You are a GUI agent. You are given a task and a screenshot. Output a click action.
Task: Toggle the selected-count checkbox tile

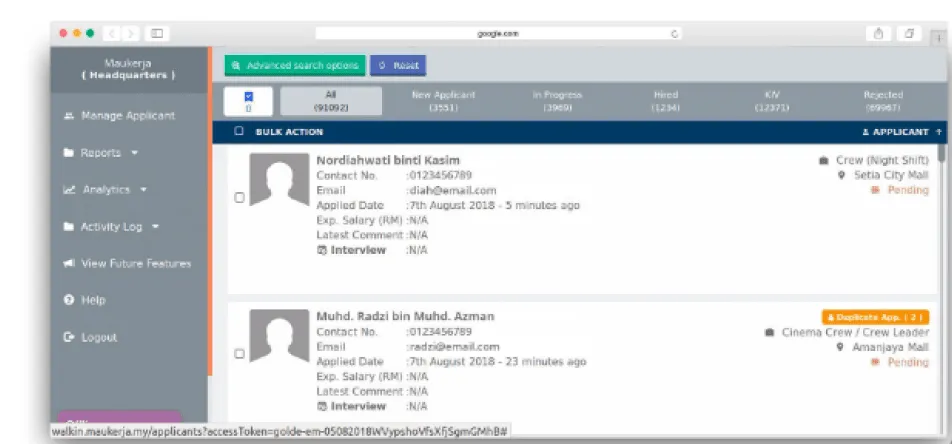[248, 101]
